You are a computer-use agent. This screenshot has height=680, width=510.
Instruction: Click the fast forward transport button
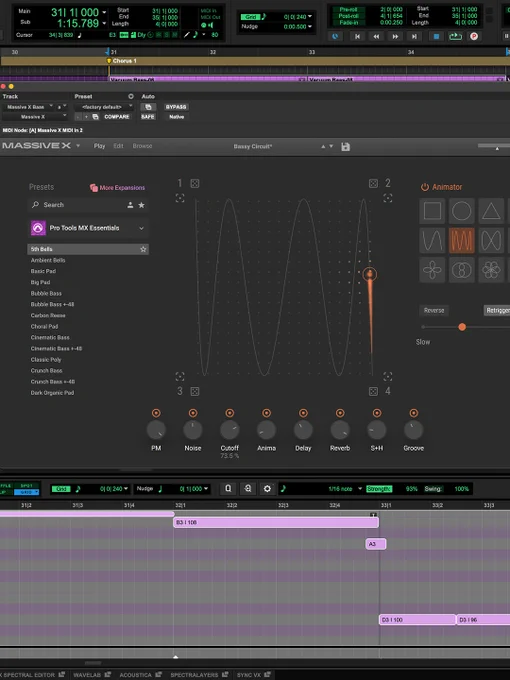point(395,36)
